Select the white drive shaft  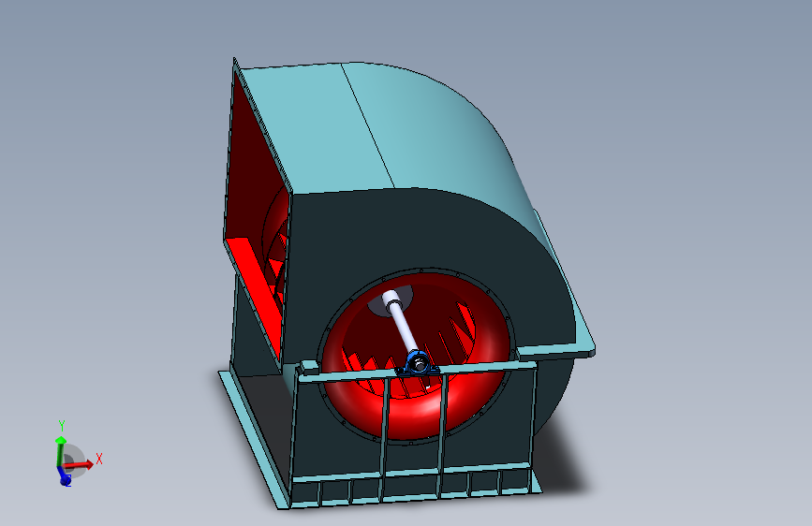point(402,321)
